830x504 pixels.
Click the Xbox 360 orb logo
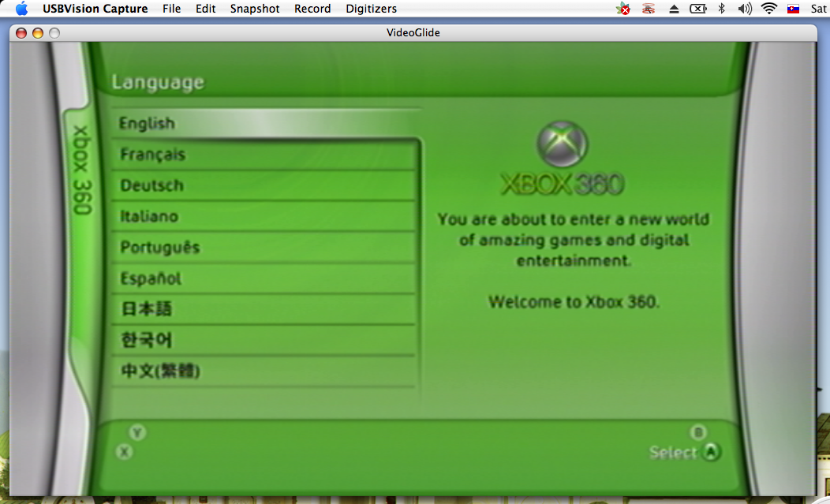pos(563,144)
